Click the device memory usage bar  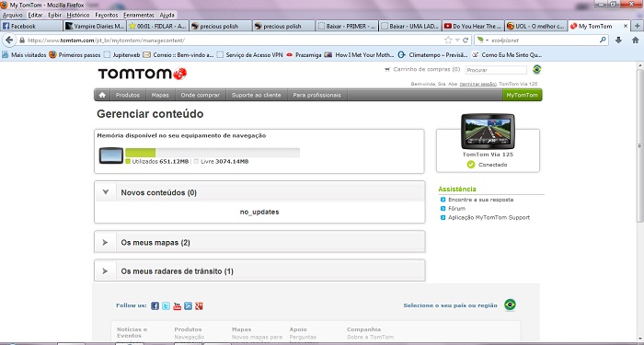point(213,153)
